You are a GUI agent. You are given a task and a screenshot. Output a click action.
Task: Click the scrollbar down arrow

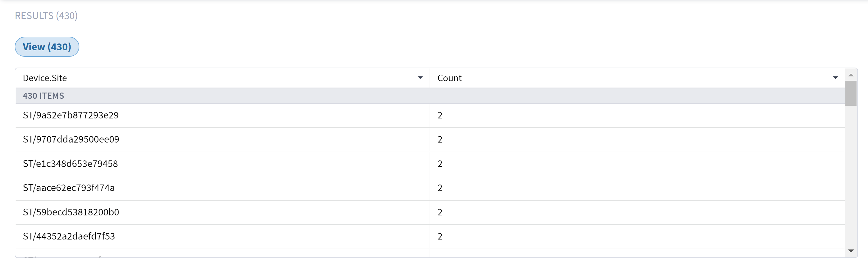(x=851, y=251)
